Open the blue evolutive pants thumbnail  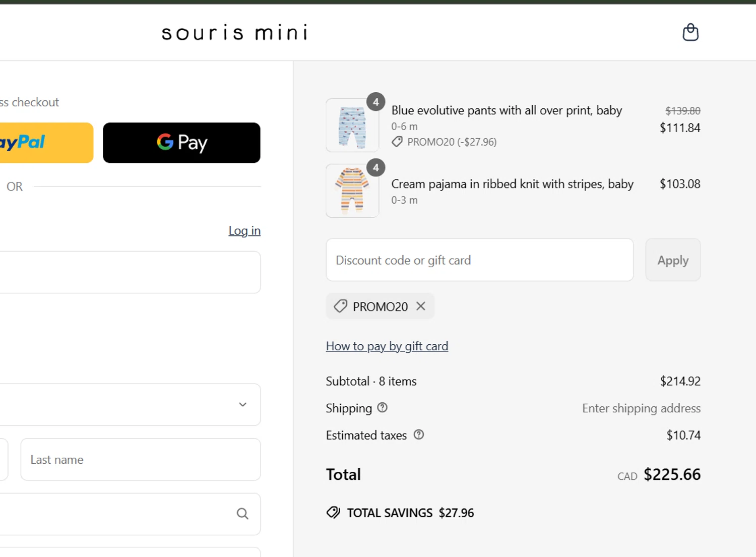pos(352,126)
